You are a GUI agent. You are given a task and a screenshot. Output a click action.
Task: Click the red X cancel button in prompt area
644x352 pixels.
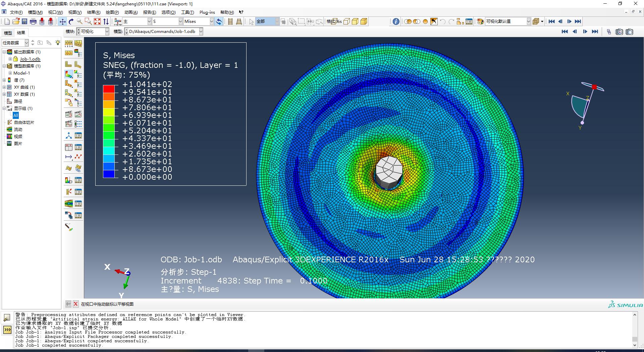pos(76,304)
